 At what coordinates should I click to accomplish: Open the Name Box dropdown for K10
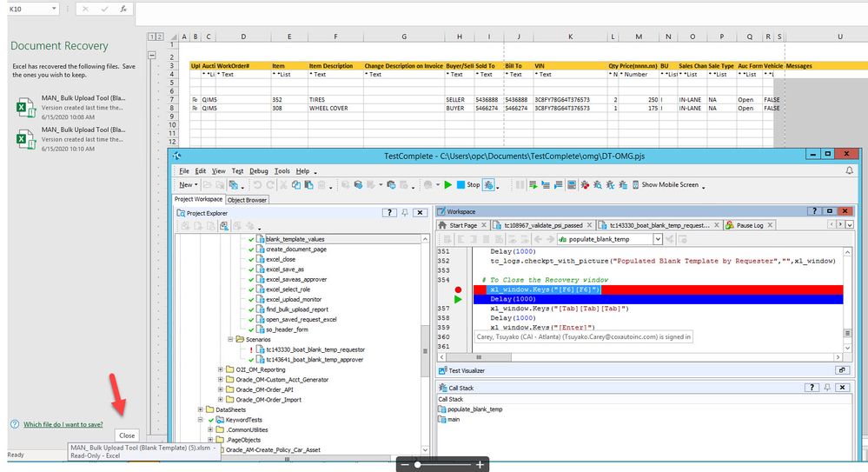[x=54, y=8]
